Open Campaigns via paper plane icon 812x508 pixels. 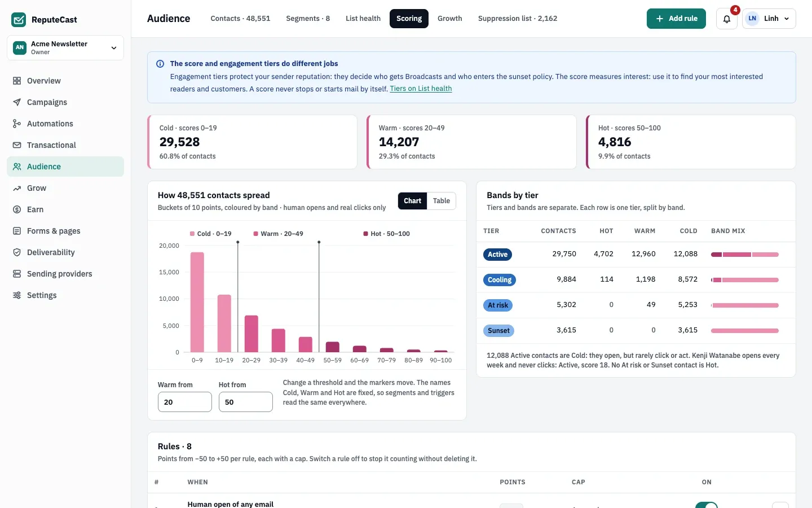pos(17,102)
